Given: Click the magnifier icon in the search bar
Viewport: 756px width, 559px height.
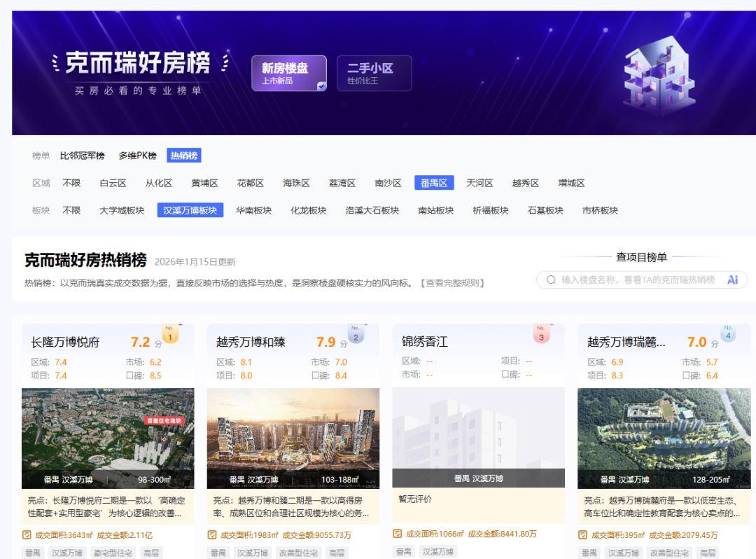Looking at the screenshot, I should tap(552, 279).
